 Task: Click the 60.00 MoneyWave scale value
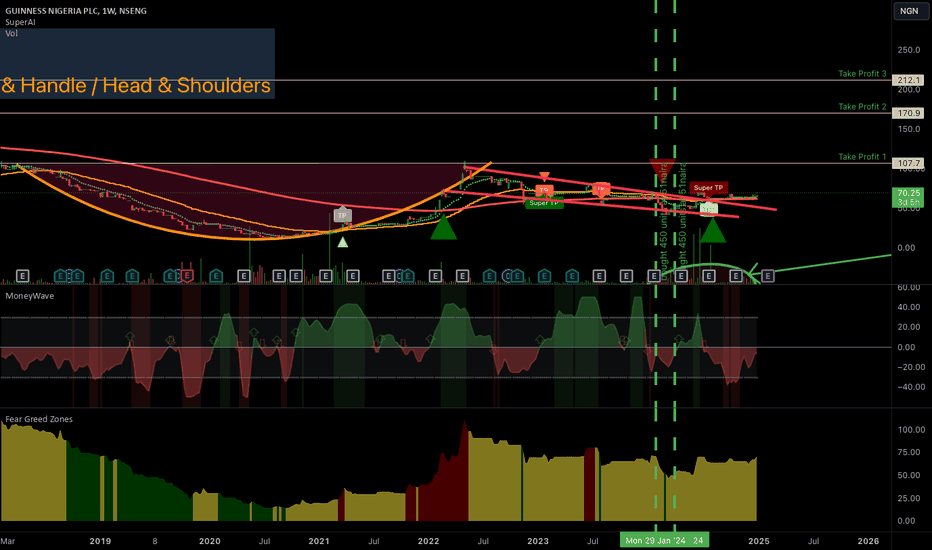click(909, 287)
